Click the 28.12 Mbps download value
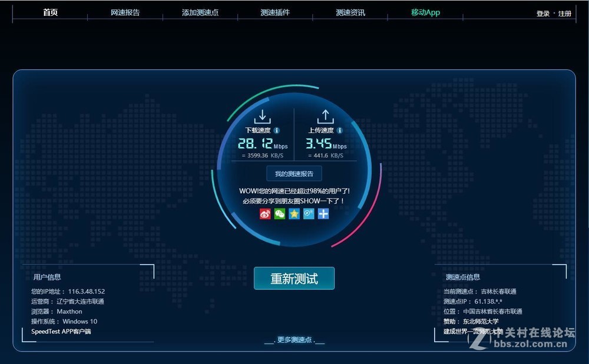 [263, 144]
